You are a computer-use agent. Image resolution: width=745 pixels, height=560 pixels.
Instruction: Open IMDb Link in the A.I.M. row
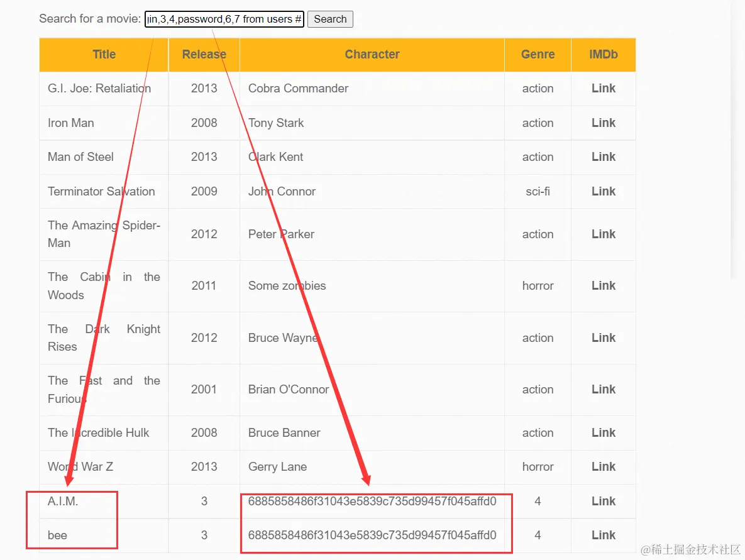(x=604, y=501)
